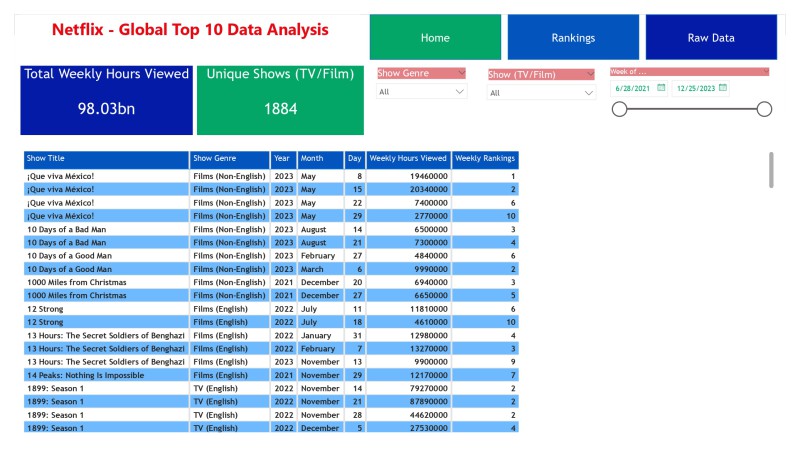The height and width of the screenshot is (463, 800).
Task: Open the Home page button
Action: 435,37
